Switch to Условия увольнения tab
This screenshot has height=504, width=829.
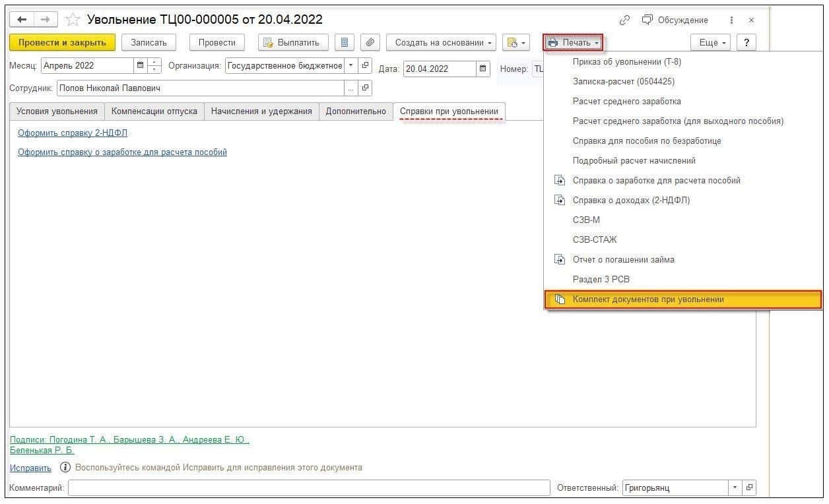57,111
